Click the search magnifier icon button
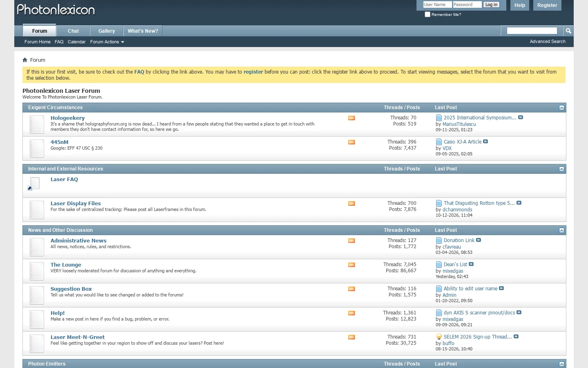 coord(568,31)
